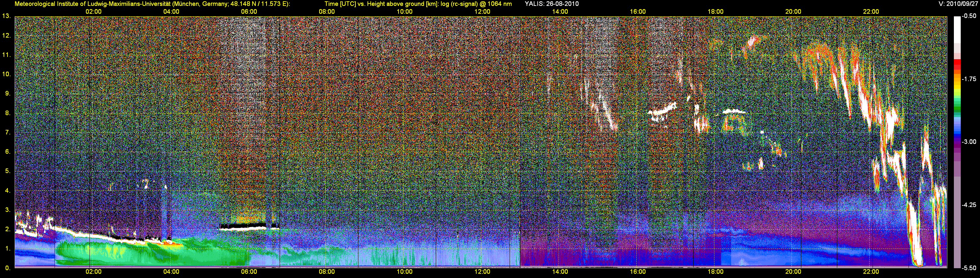This screenshot has height=278, width=980.
Task: Click the '06:00' label on the bottom time axis
Action: click(x=249, y=271)
